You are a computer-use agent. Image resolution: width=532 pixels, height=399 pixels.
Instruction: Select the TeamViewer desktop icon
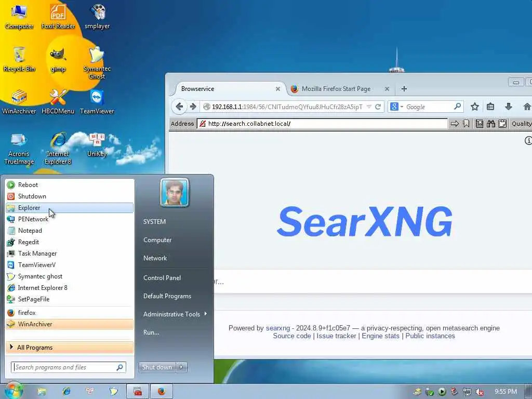[97, 102]
